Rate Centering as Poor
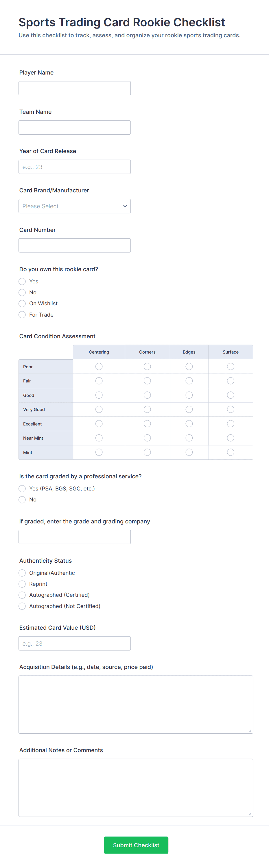Image resolution: width=269 pixels, height=868 pixels. [99, 367]
